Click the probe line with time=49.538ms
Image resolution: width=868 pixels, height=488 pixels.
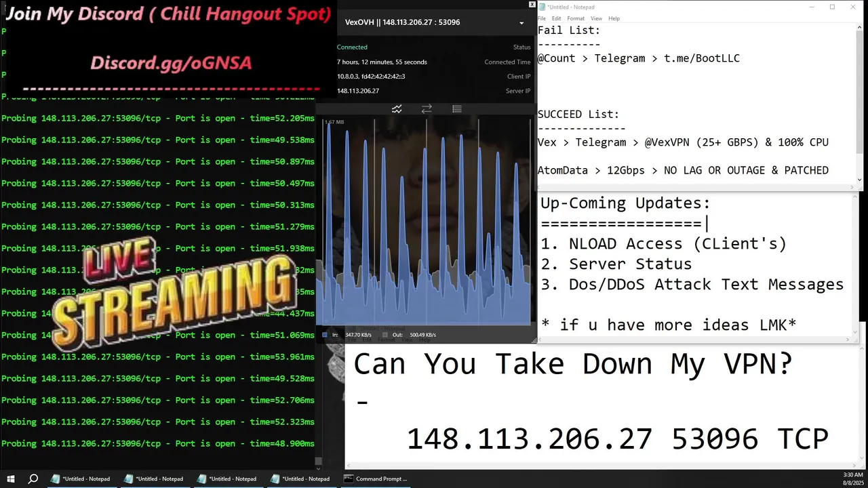click(x=158, y=140)
